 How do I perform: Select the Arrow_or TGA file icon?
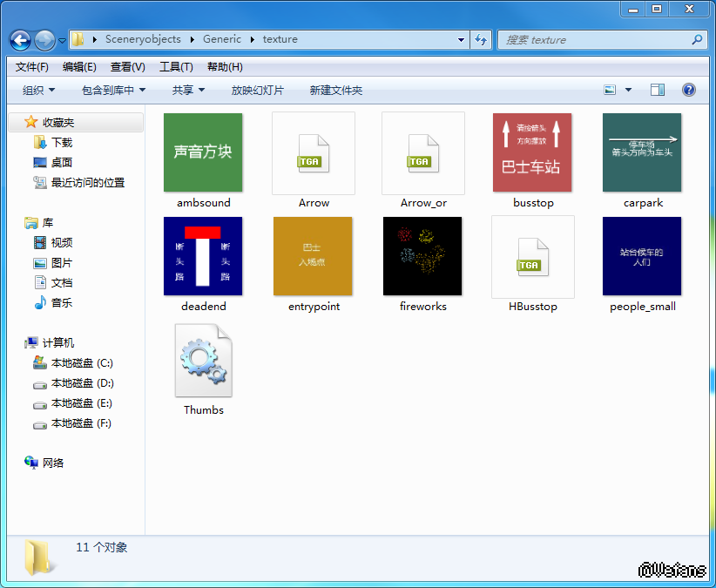(423, 153)
